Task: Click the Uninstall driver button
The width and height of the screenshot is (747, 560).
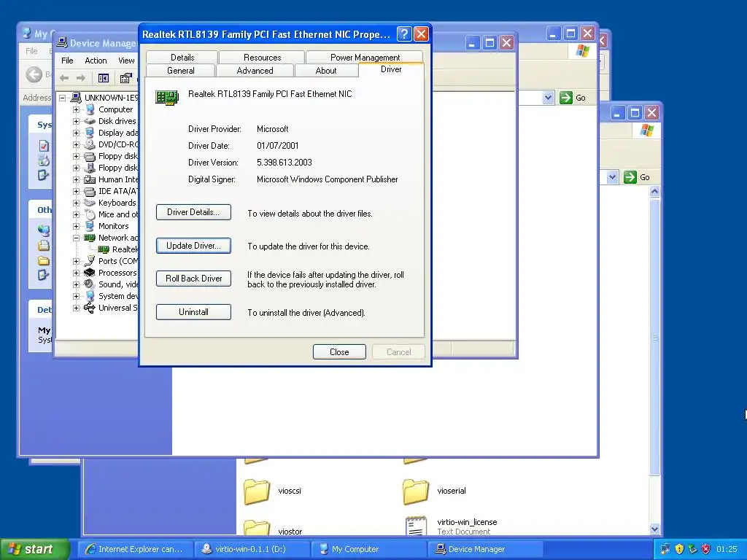Action: click(193, 312)
